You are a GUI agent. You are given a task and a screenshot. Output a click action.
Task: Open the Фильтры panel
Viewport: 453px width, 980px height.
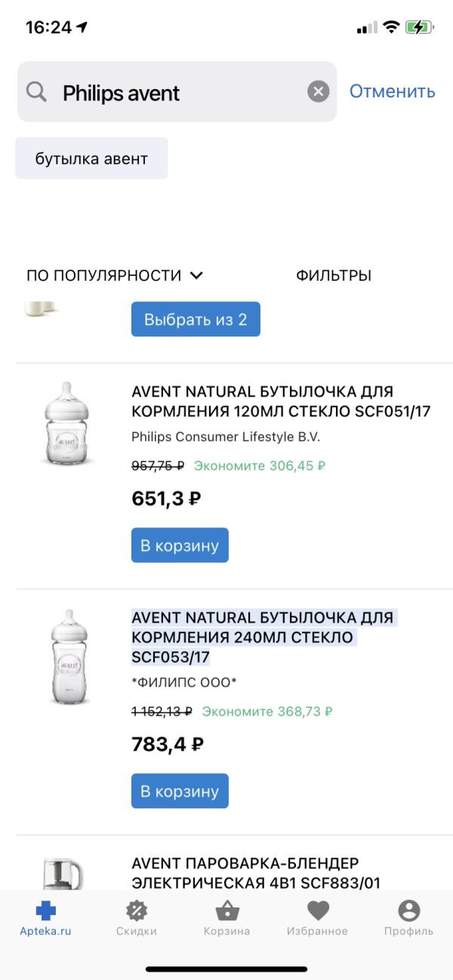[x=334, y=276]
